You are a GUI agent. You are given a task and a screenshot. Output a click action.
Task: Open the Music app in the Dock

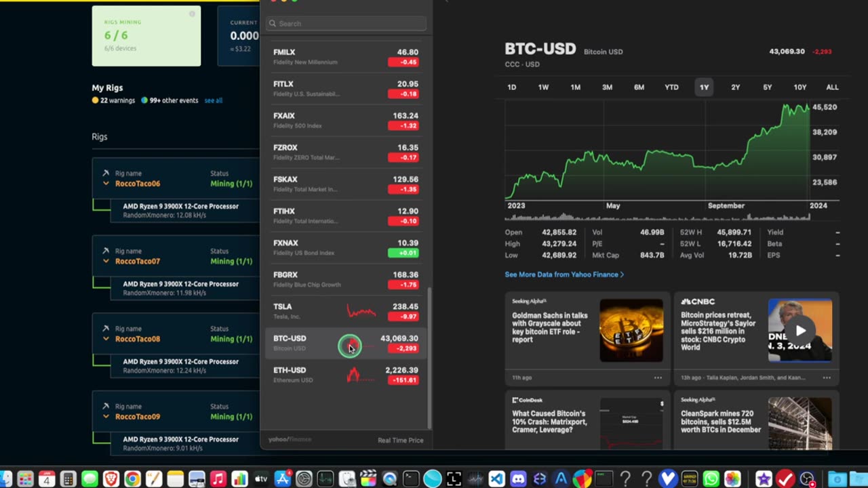coord(218,479)
